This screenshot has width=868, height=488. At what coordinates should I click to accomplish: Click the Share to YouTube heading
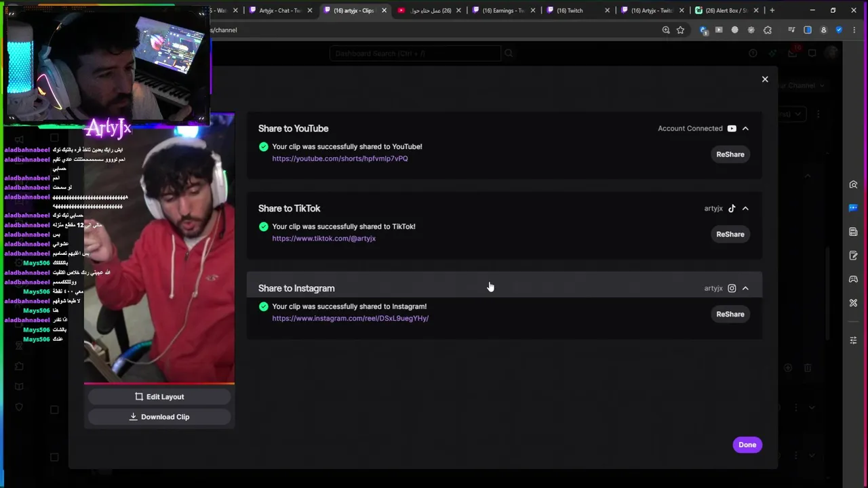tap(293, 129)
